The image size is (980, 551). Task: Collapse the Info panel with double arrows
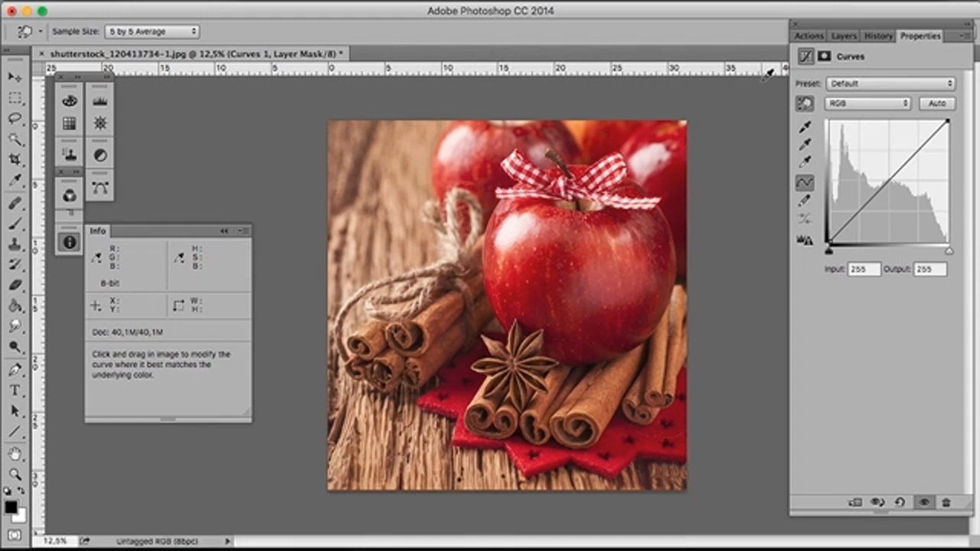tap(224, 230)
